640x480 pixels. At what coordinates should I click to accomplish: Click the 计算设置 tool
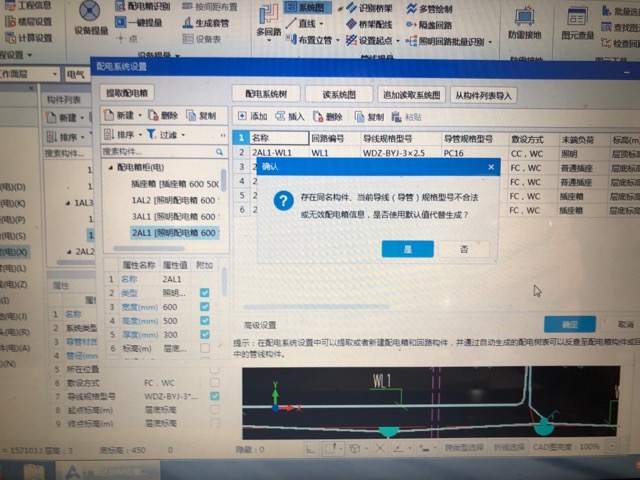pyautogui.click(x=29, y=38)
